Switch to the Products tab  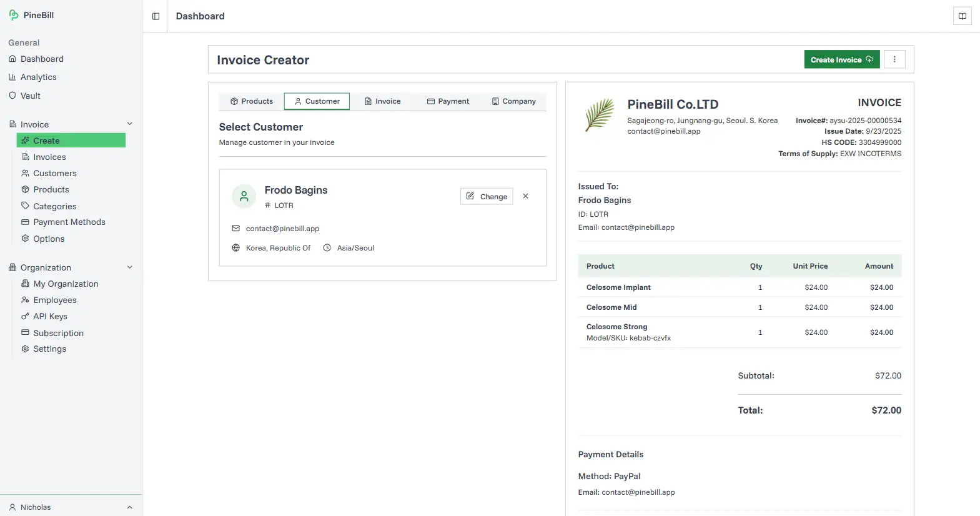click(x=252, y=101)
